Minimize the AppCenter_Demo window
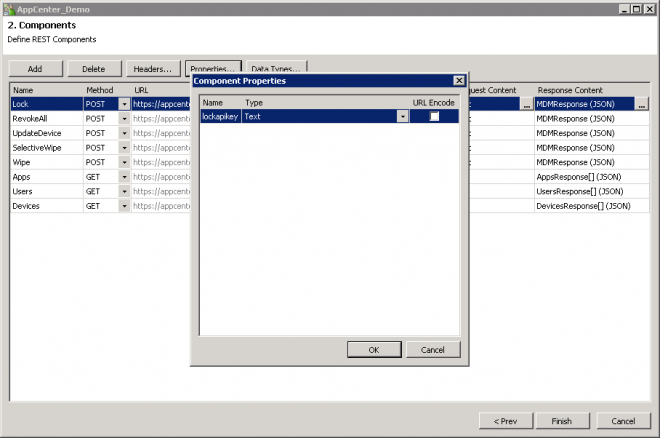Viewport: 660px width, 438px height. [625, 9]
